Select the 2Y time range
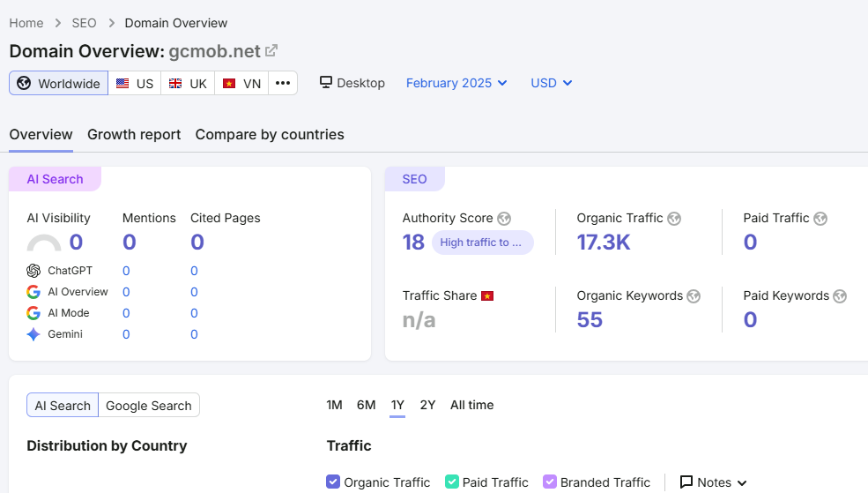This screenshot has width=868, height=493. [x=428, y=405]
